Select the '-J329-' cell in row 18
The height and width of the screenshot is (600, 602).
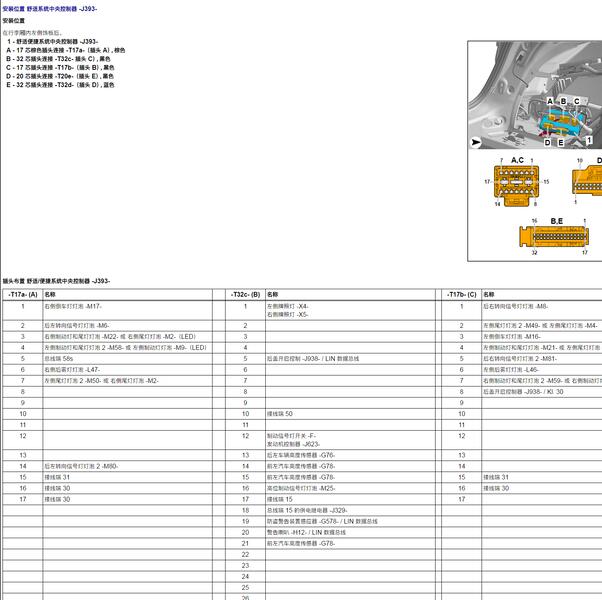coord(351,510)
